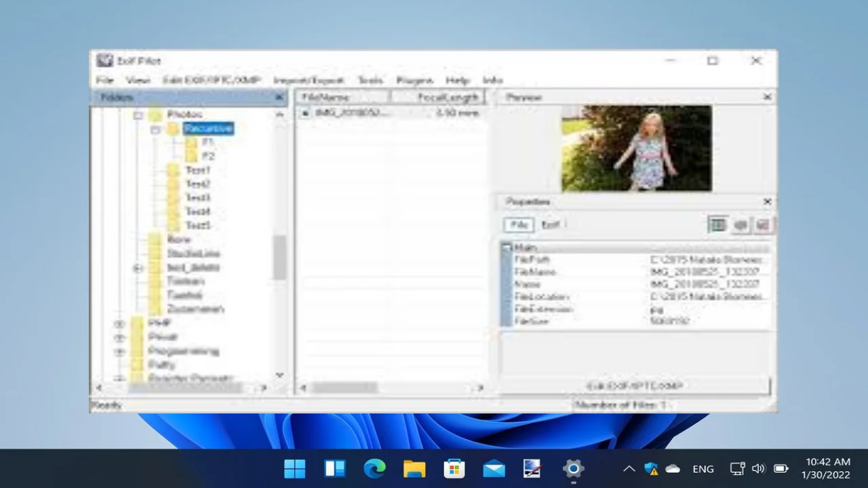The width and height of the screenshot is (868, 488).
Task: Click the folder tree scroll-down arrow
Action: (279, 375)
